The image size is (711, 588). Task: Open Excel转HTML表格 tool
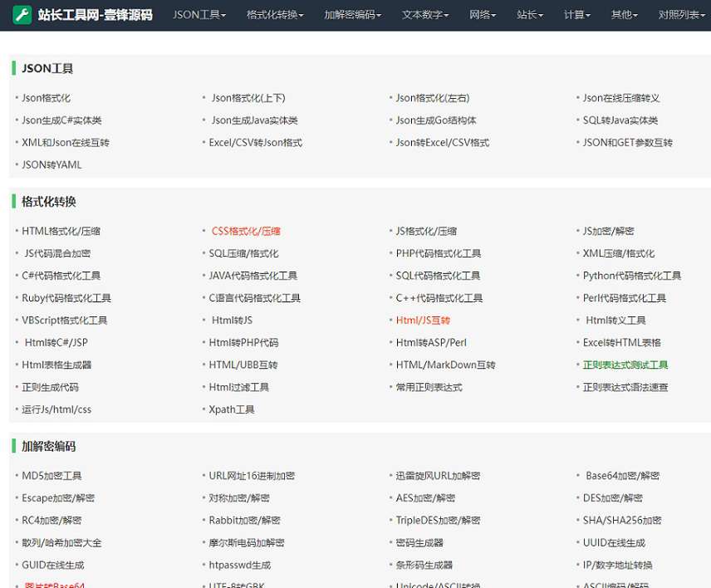tap(622, 342)
